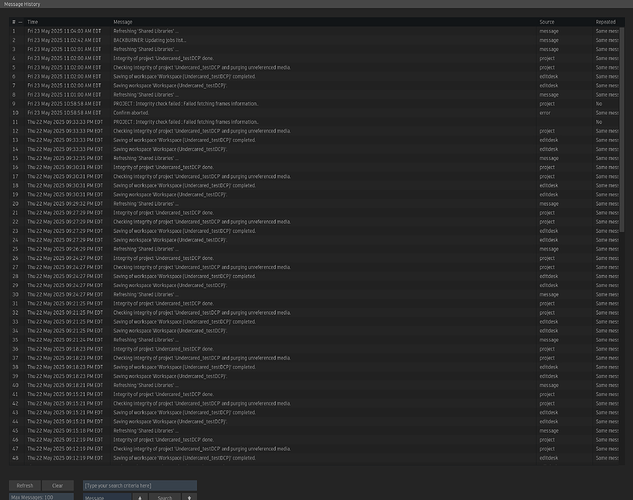Viewport: 633px width, 500px height.
Task: Click time 'Thu 22 May 2025 09:26:29 PM EDT'
Action: pos(65,249)
